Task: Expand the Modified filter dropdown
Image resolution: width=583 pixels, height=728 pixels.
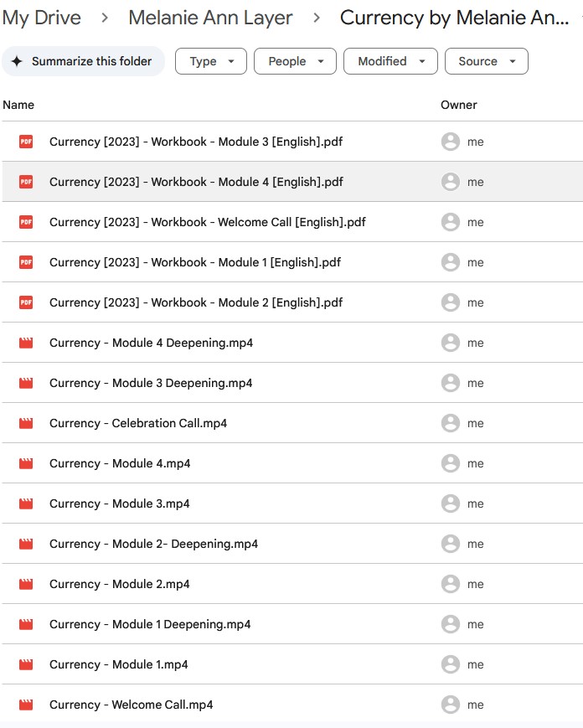Action: [x=390, y=61]
